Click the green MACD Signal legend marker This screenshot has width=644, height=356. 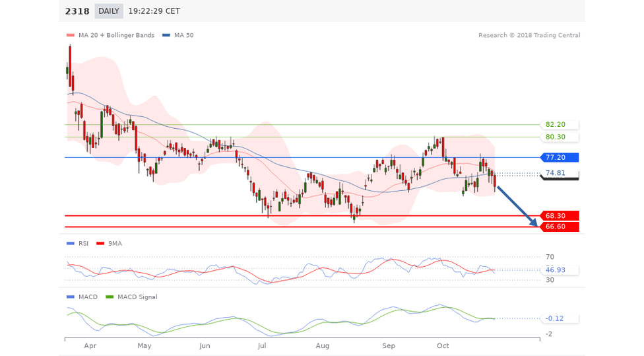[110, 297]
